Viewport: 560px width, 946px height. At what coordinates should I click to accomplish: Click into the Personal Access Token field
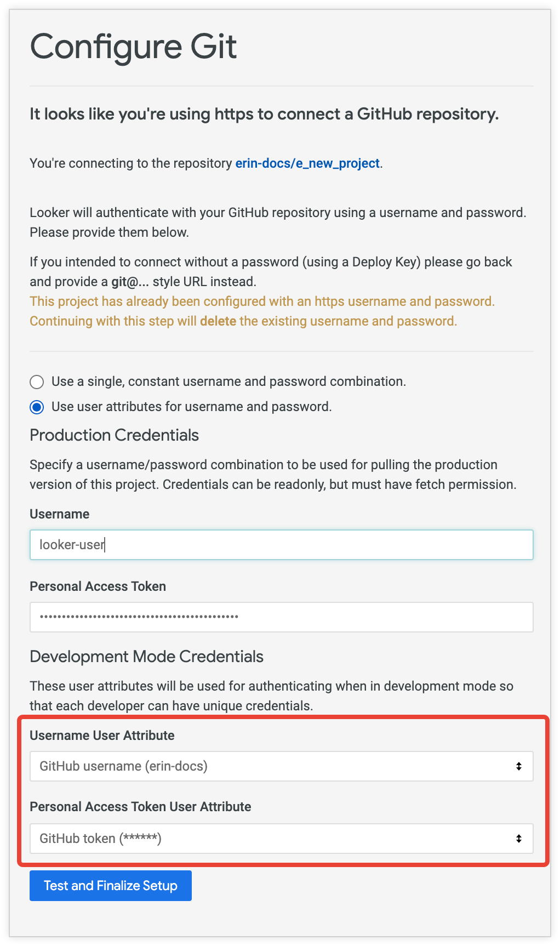281,617
